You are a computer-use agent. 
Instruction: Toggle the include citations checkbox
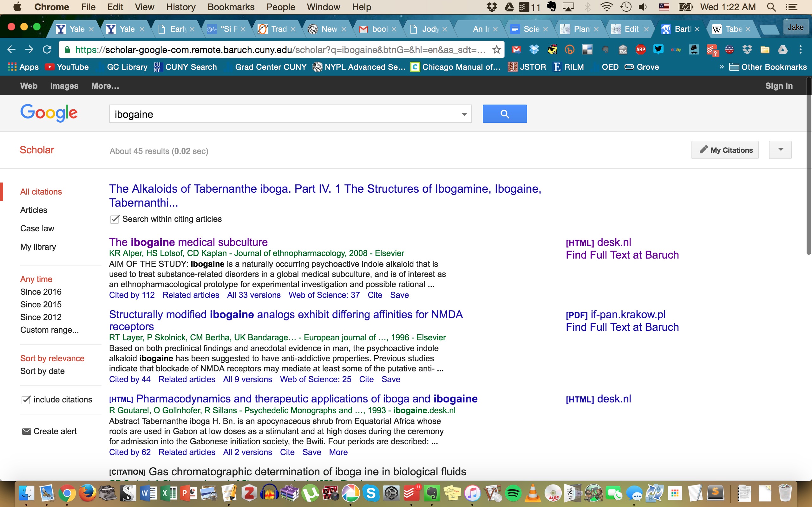pyautogui.click(x=26, y=400)
